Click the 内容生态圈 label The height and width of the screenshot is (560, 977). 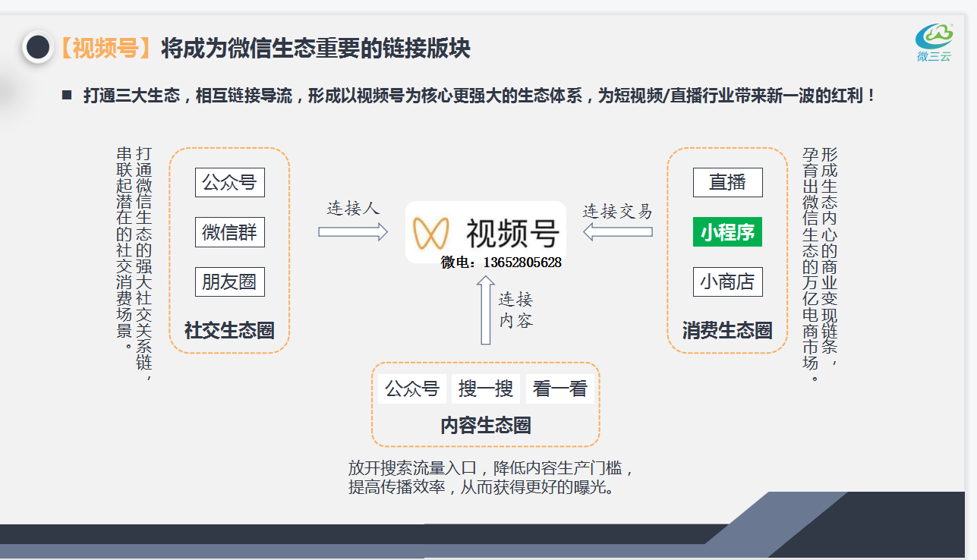point(486,426)
